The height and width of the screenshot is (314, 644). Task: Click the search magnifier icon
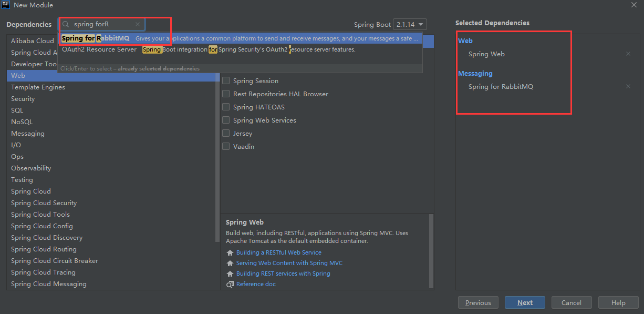66,24
